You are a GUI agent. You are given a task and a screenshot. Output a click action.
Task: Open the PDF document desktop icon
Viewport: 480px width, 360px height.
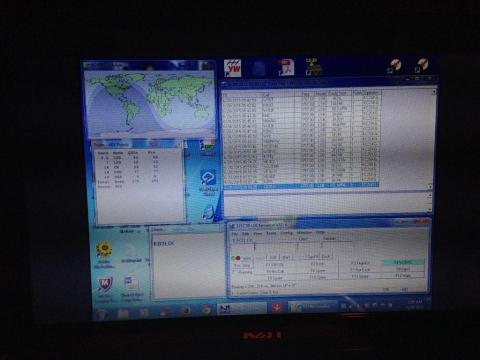click(x=286, y=67)
